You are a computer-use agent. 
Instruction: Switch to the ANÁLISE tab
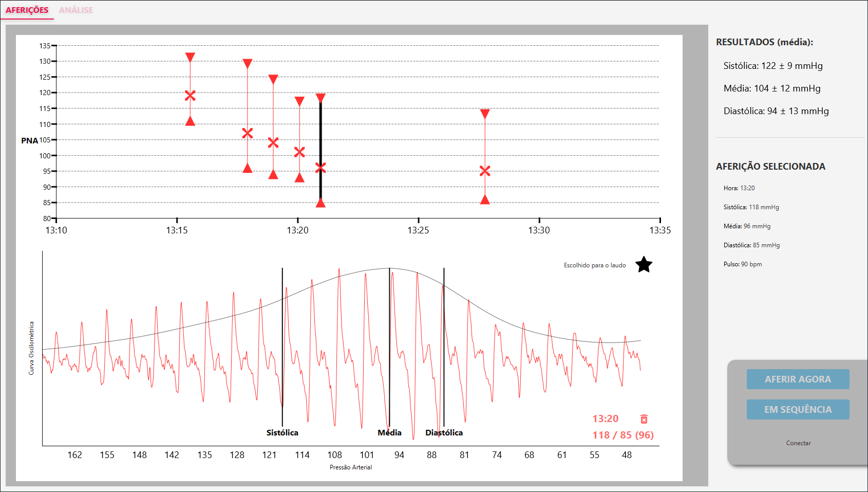click(x=76, y=10)
